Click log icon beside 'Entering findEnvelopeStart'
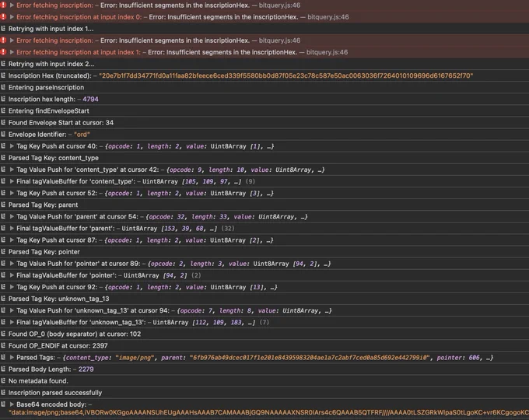The height and width of the screenshot is (420, 529). pyautogui.click(x=3, y=110)
